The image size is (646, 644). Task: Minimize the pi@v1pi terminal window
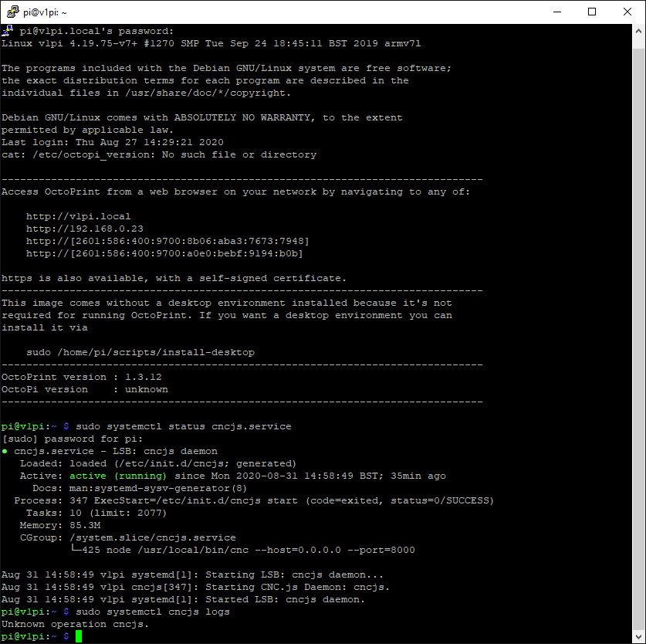pyautogui.click(x=557, y=12)
